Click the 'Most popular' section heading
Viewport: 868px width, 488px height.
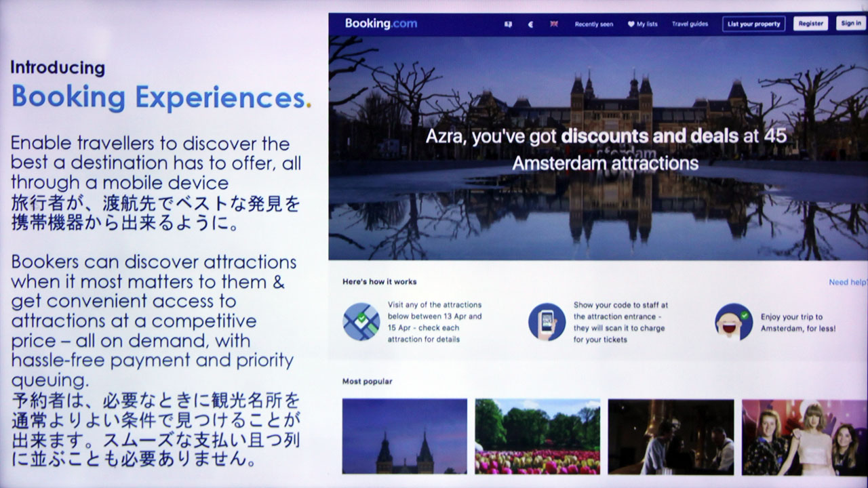click(368, 382)
